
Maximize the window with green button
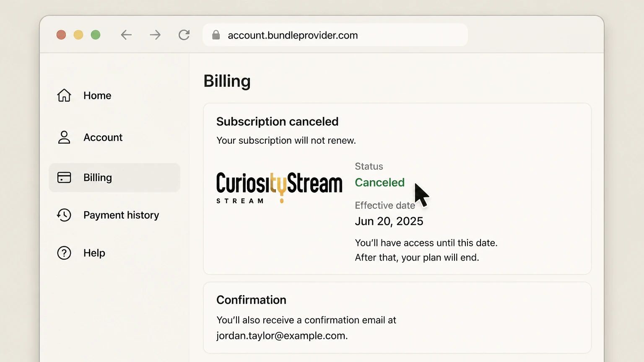(x=96, y=35)
